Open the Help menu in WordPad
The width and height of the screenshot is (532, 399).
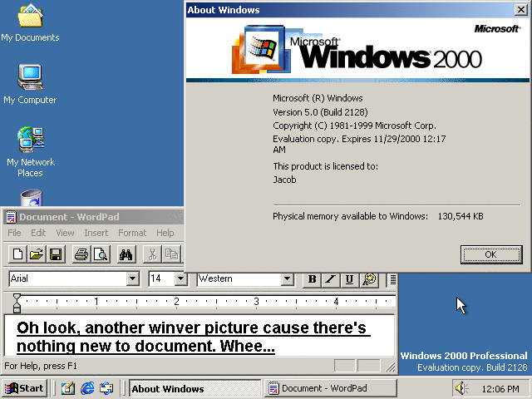165,233
